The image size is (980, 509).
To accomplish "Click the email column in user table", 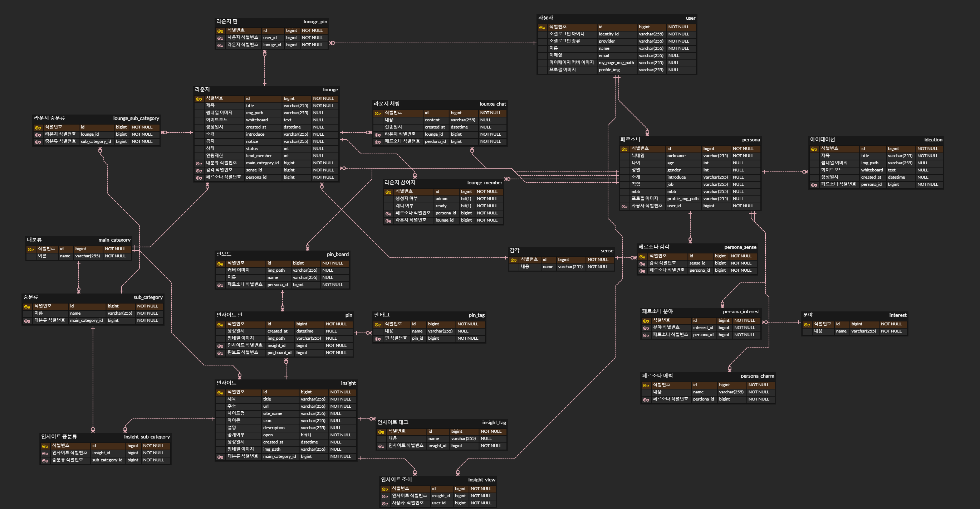I will pos(604,55).
